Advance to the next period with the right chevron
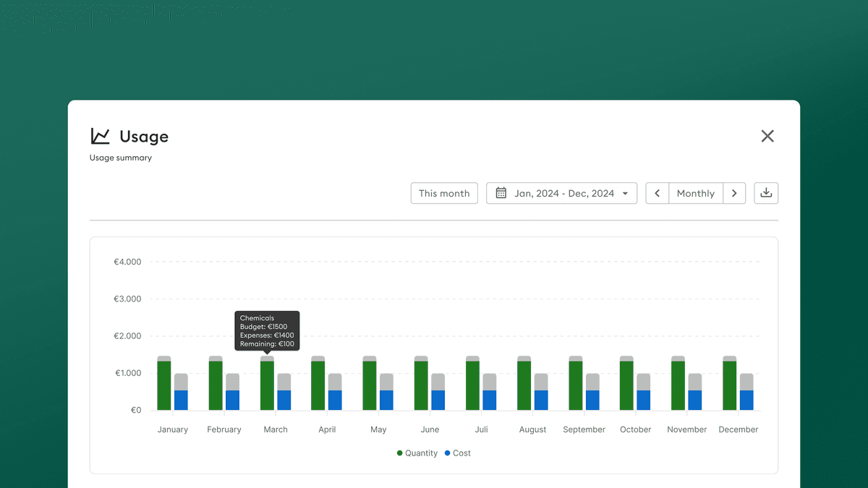 (734, 193)
